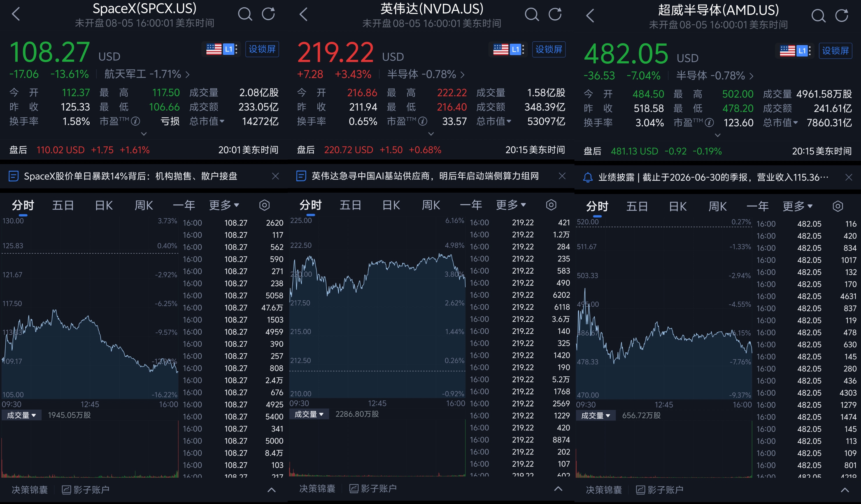The height and width of the screenshot is (504, 861).
Task: Open 更多 chart periods in AMD panel
Action: 798,206
